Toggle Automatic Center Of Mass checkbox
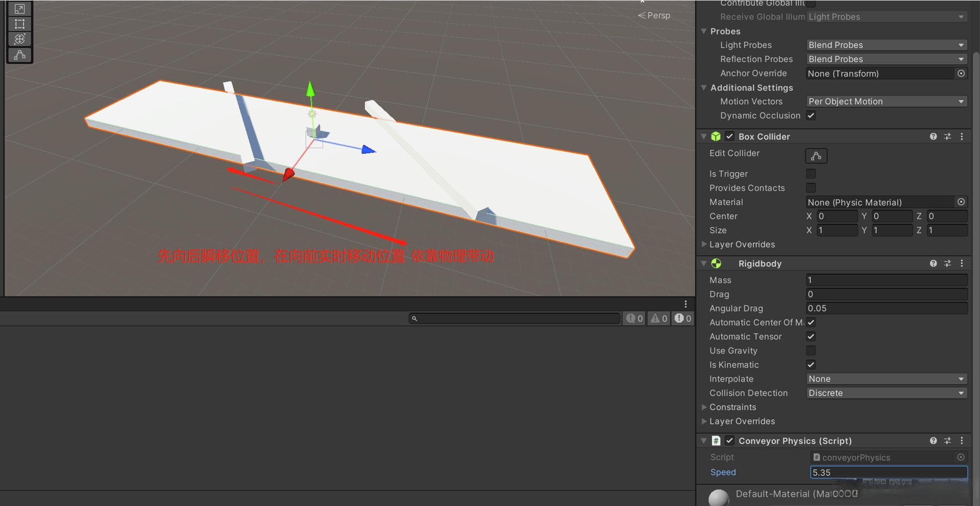Viewport: 980px width, 506px height. click(x=811, y=322)
